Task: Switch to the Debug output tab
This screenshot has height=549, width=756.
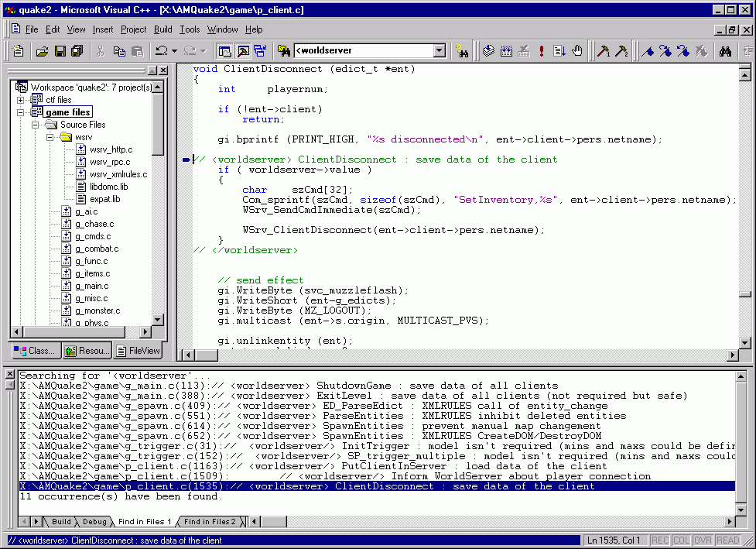Action: (x=94, y=521)
